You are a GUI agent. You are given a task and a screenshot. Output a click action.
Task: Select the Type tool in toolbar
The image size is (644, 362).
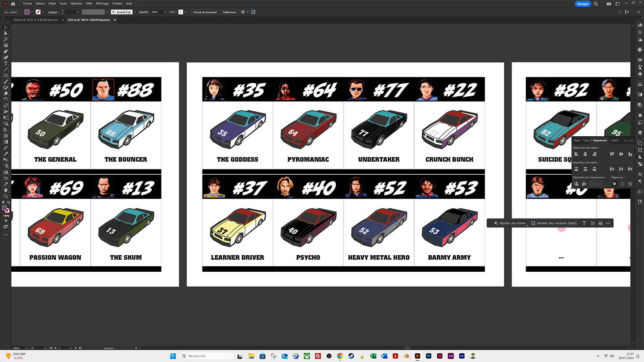[6, 63]
